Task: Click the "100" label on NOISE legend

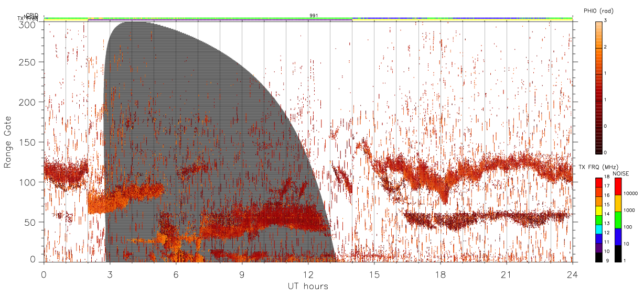Action: pyautogui.click(x=627, y=227)
